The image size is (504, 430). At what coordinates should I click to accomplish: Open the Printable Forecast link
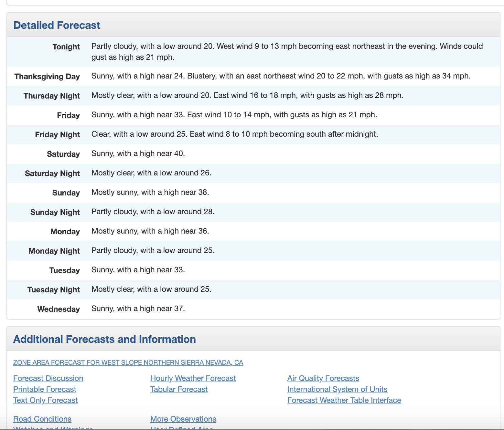click(x=45, y=389)
